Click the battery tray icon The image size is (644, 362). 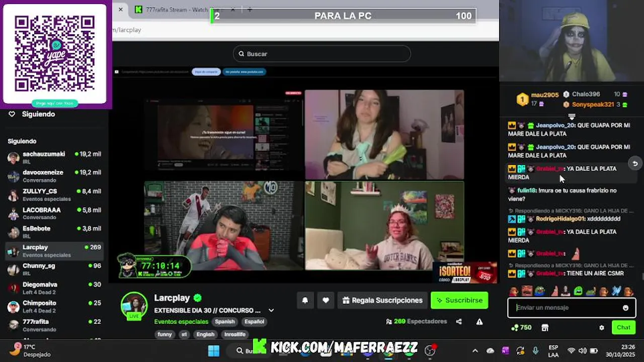tap(594, 350)
